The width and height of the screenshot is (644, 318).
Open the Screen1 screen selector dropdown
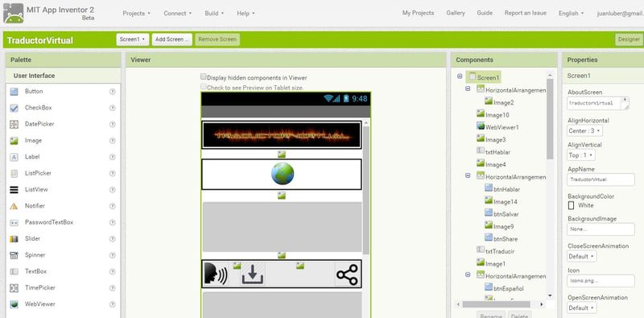pyautogui.click(x=132, y=39)
